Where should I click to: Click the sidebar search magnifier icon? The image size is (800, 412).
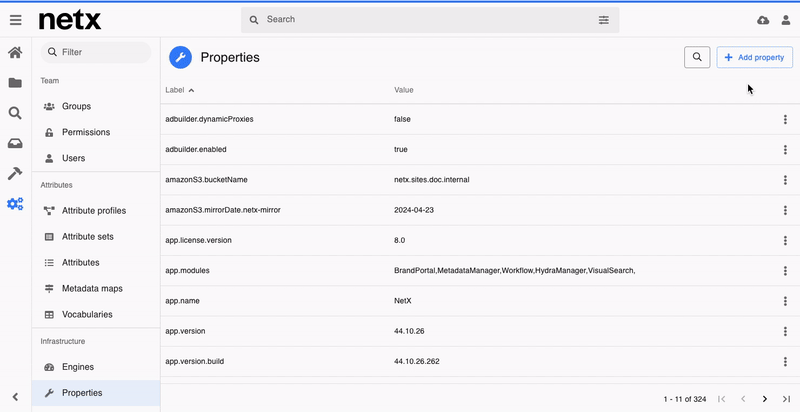pos(15,113)
